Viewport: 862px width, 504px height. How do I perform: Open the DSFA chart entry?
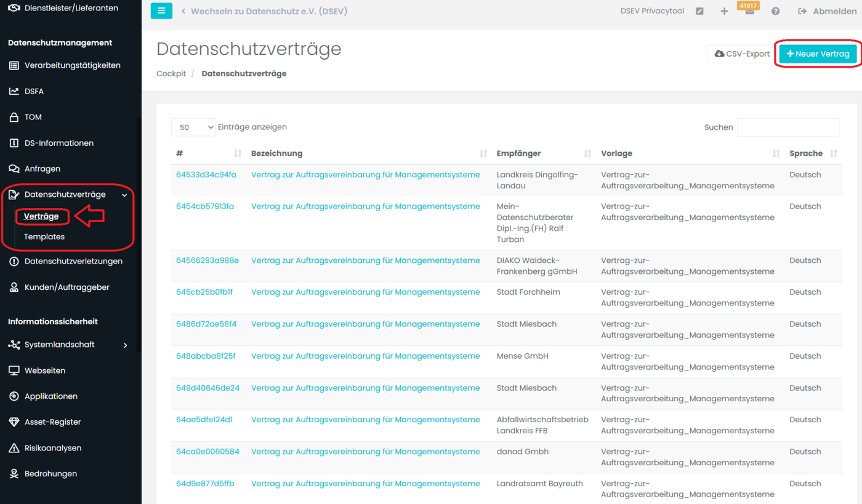pos(34,91)
